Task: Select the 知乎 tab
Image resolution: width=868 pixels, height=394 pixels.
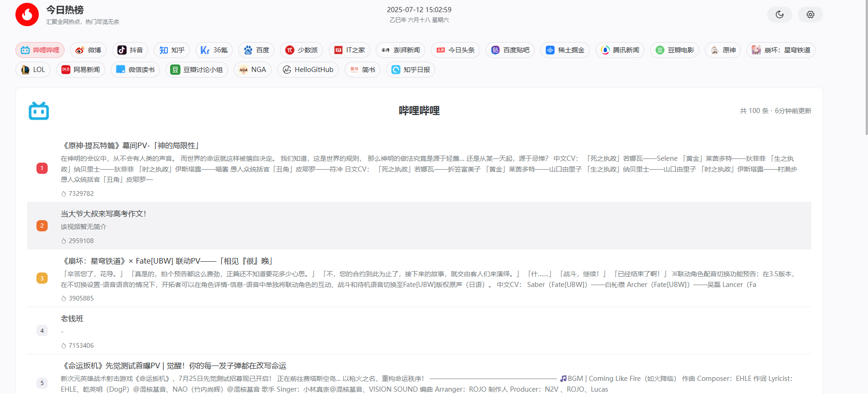Action: coord(172,50)
